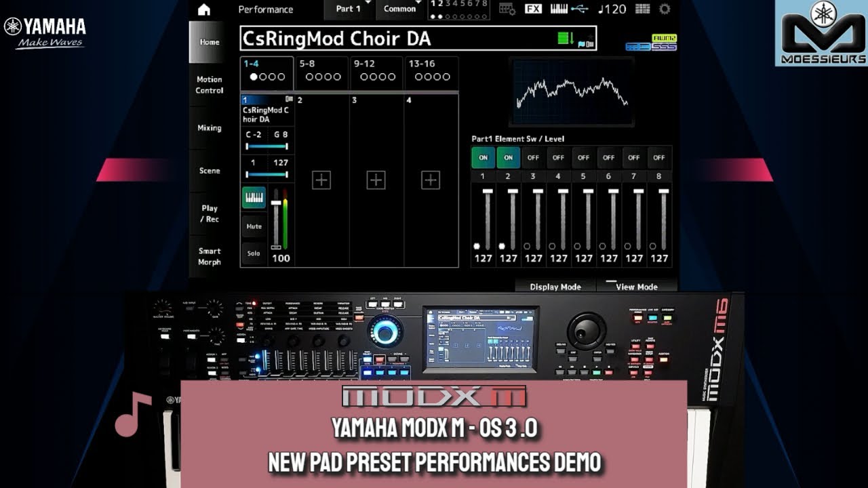Tap the USB connection icon
The height and width of the screenshot is (488, 868).
(580, 9)
